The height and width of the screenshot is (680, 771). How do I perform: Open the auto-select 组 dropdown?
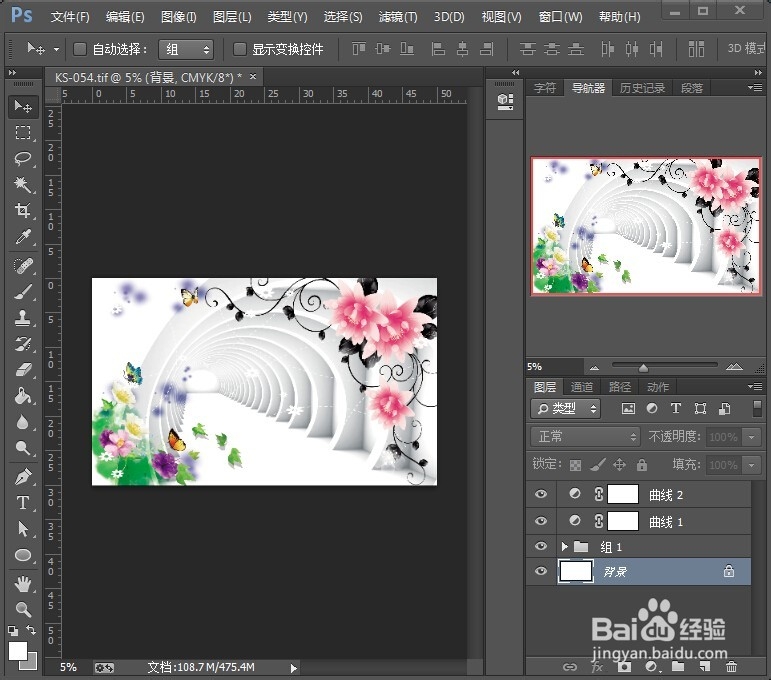coord(186,49)
